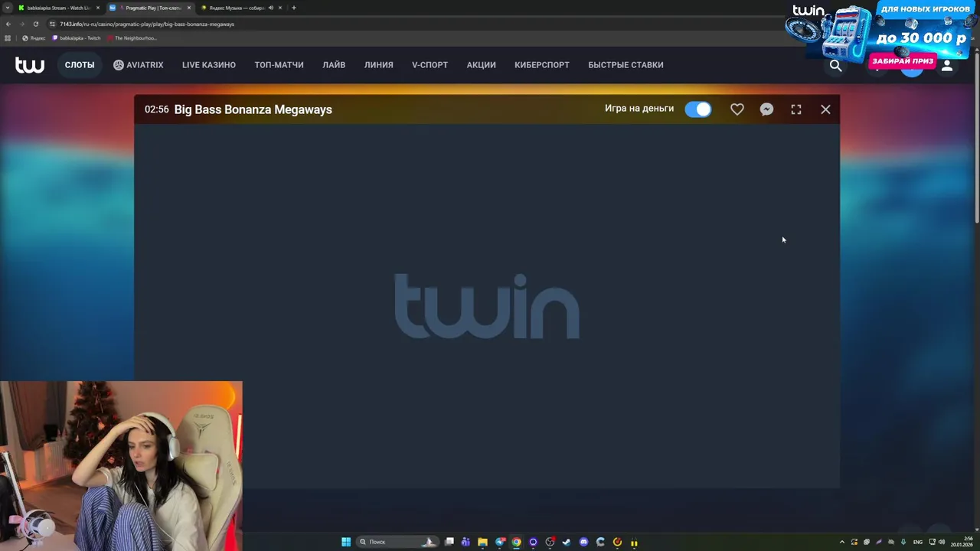Open the Windows Start menu

[x=346, y=542]
